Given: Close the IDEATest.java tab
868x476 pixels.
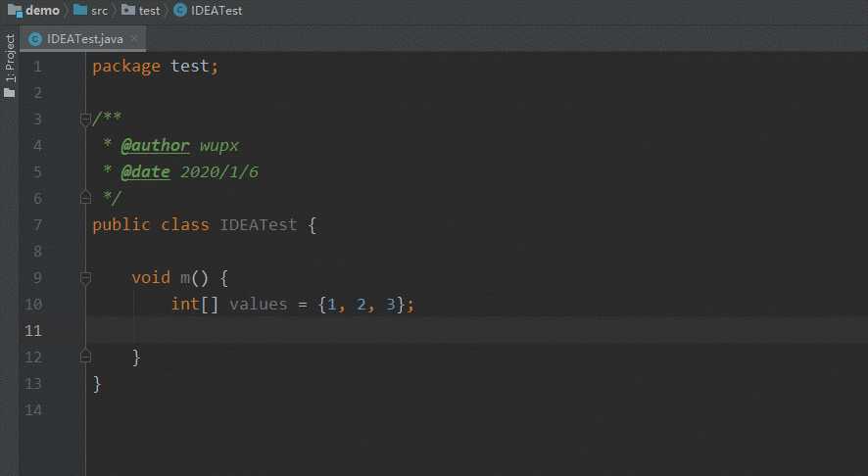Looking at the screenshot, I should click(134, 39).
